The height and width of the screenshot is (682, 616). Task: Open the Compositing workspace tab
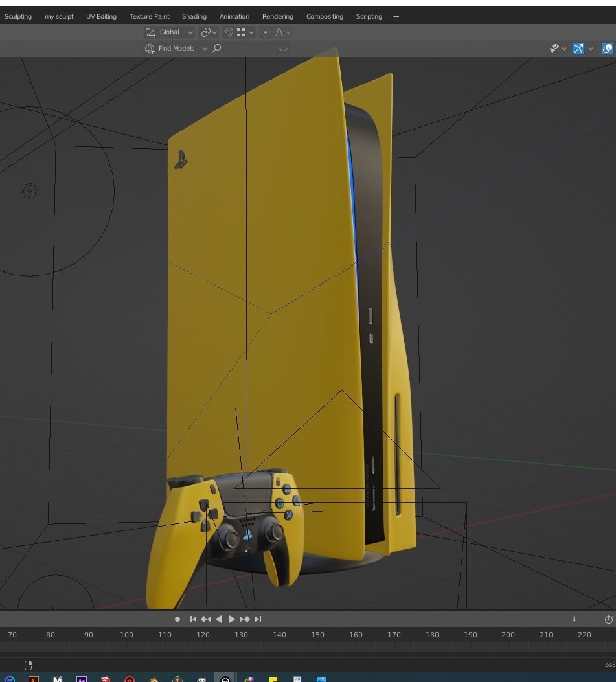point(325,17)
